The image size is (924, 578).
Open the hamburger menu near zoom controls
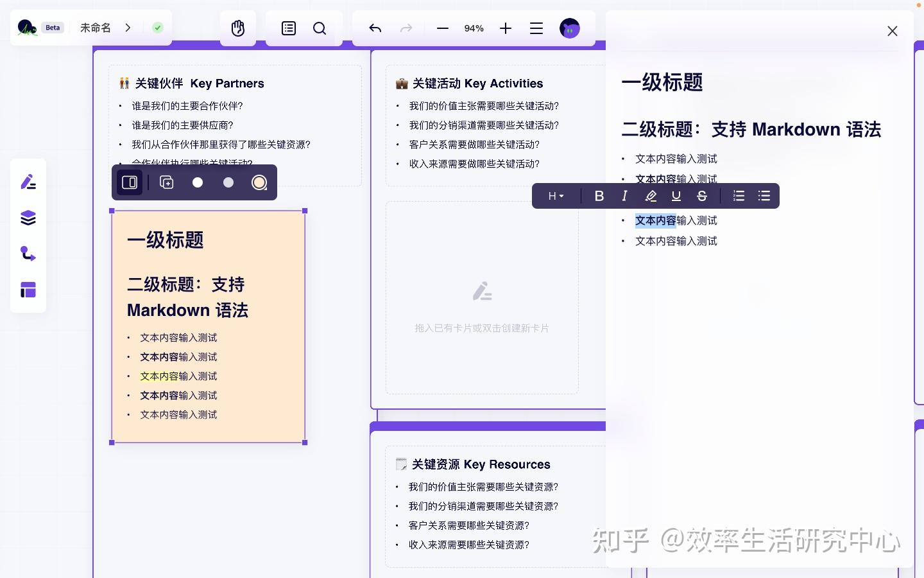click(x=536, y=28)
